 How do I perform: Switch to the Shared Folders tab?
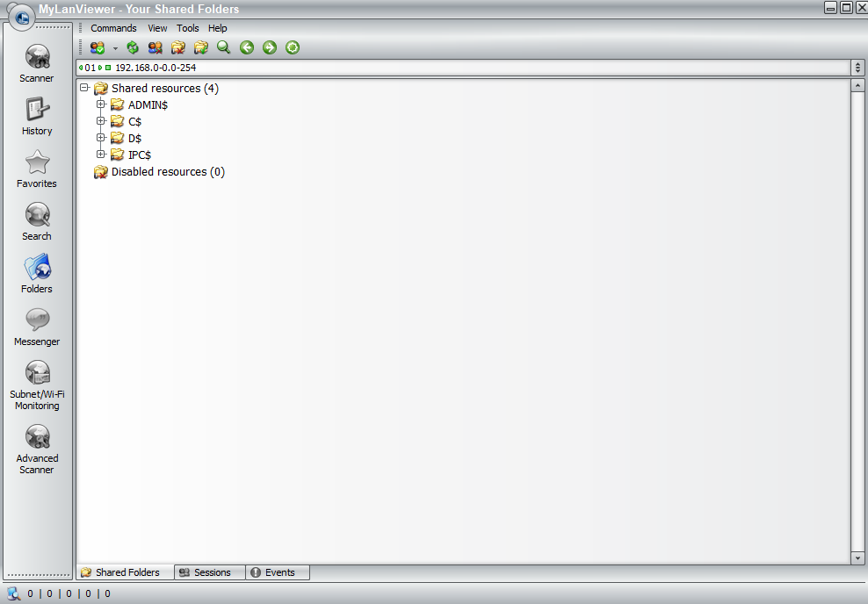pyautogui.click(x=125, y=572)
